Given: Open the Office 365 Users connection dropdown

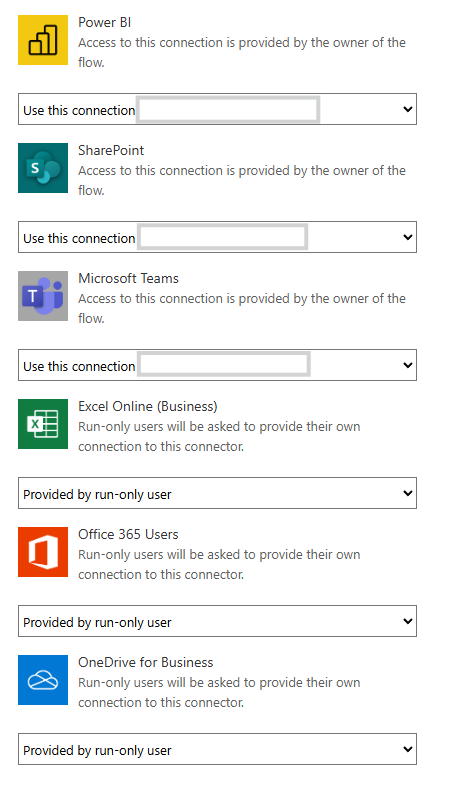Looking at the screenshot, I should tap(217, 621).
